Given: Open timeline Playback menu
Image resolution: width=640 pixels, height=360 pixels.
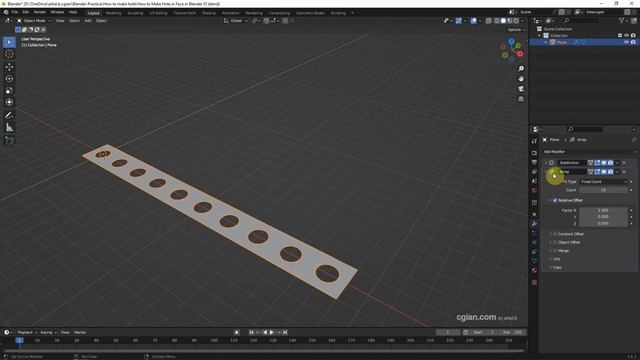Looking at the screenshot, I should tap(27, 332).
